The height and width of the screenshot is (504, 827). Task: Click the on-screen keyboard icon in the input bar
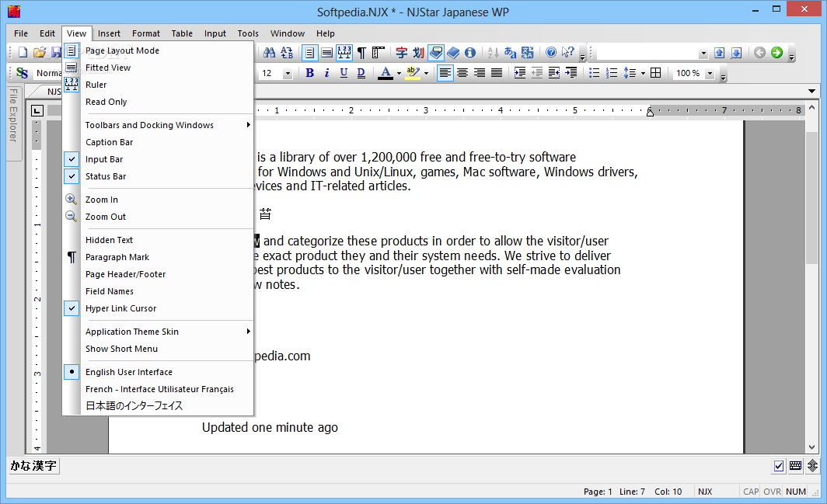795,465
